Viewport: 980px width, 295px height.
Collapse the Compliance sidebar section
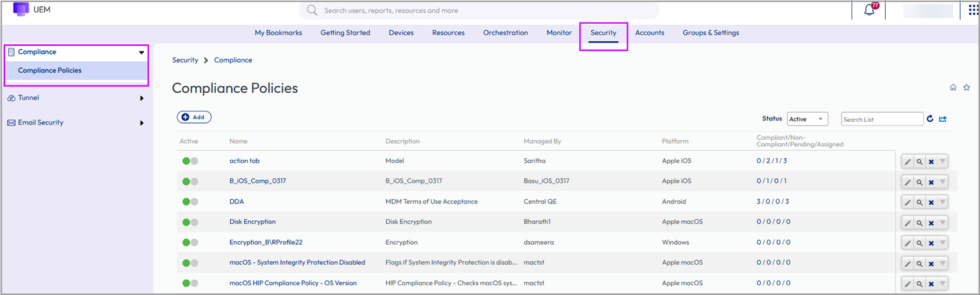tap(142, 52)
